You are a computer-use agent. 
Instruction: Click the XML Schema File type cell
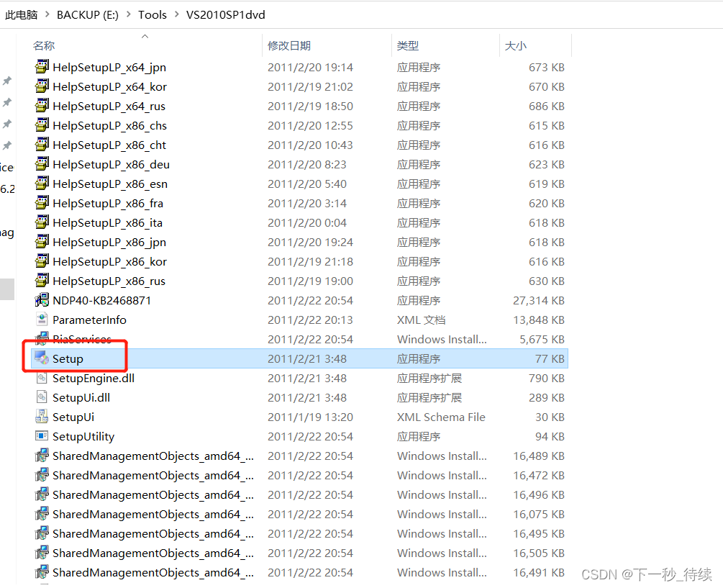[441, 417]
